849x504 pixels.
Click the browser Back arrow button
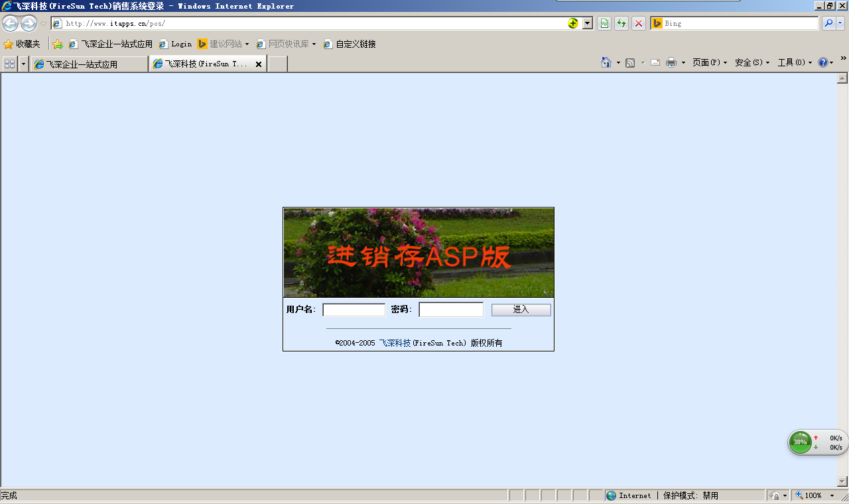point(11,24)
